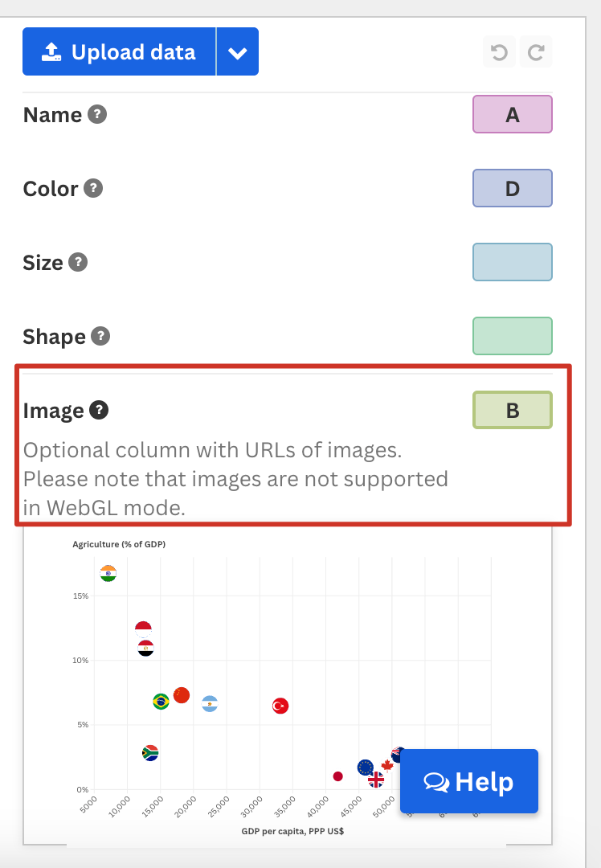
Task: Click the South Africa flag marker
Action: pos(150,753)
